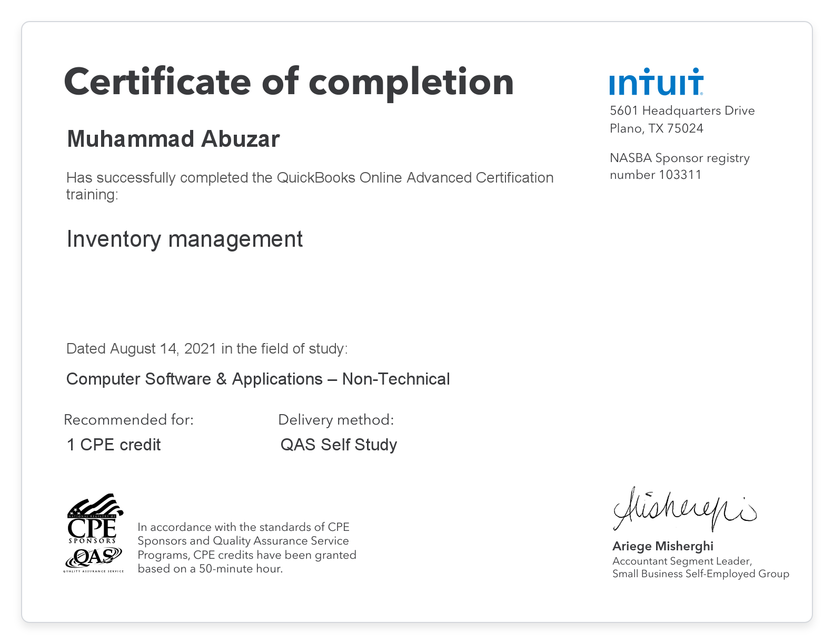
Task: Click 'Small Business Self-Employed Group' text
Action: [x=701, y=574]
